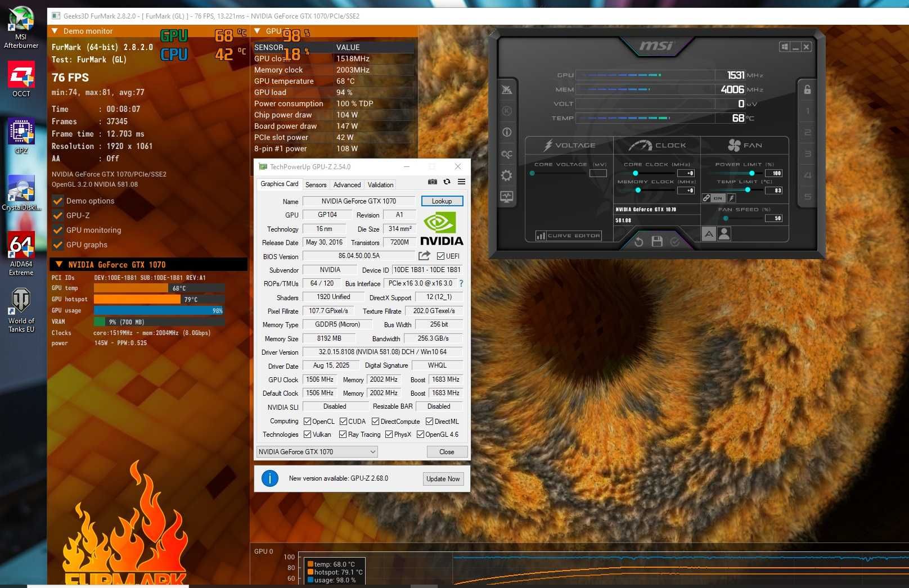Switch to Validation tab
This screenshot has height=588, width=909.
pyautogui.click(x=380, y=185)
